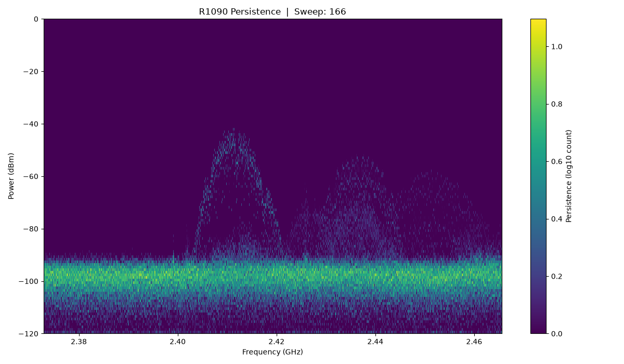Click the "Power (dBm)" axis label

pyautogui.click(x=11, y=176)
